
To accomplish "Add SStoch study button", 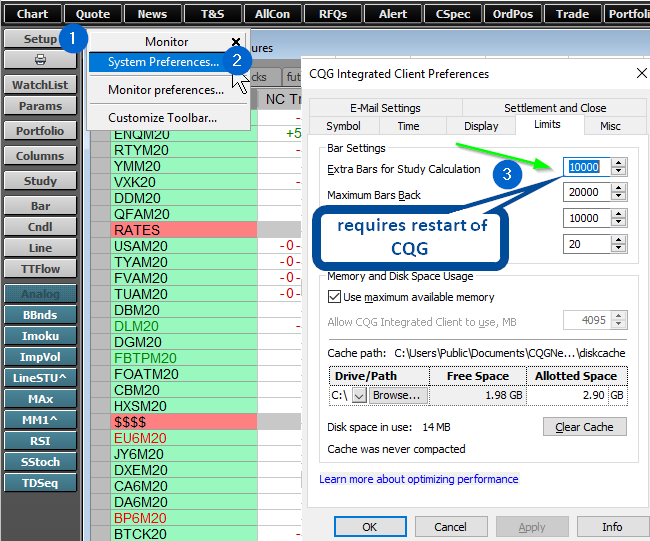I will (40, 462).
